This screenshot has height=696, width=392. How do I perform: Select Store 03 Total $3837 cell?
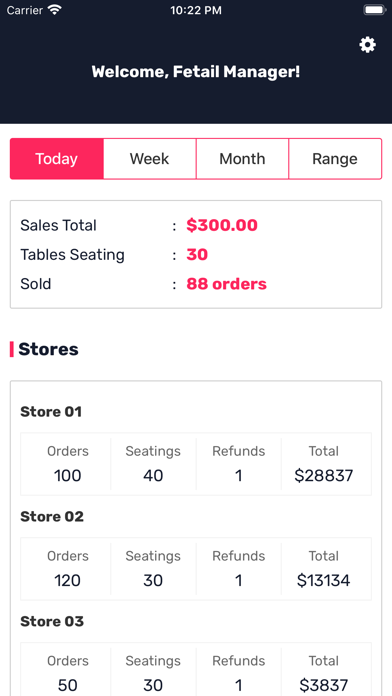click(x=324, y=672)
